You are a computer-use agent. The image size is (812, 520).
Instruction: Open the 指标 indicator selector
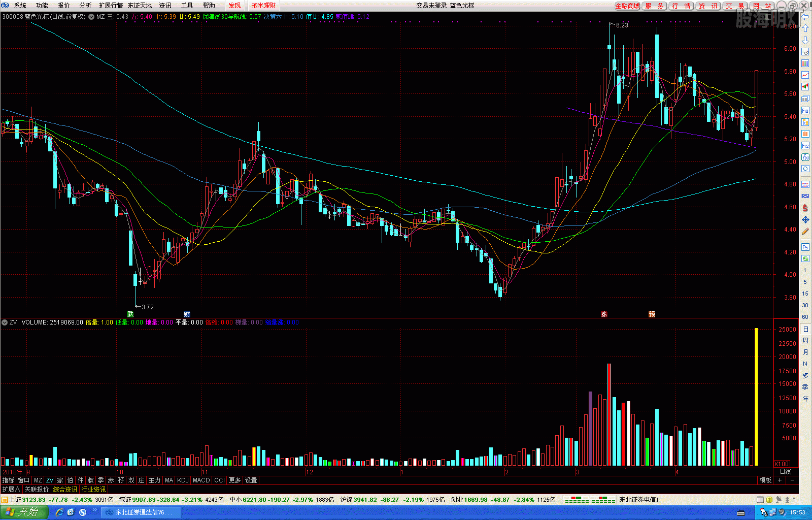[8, 480]
